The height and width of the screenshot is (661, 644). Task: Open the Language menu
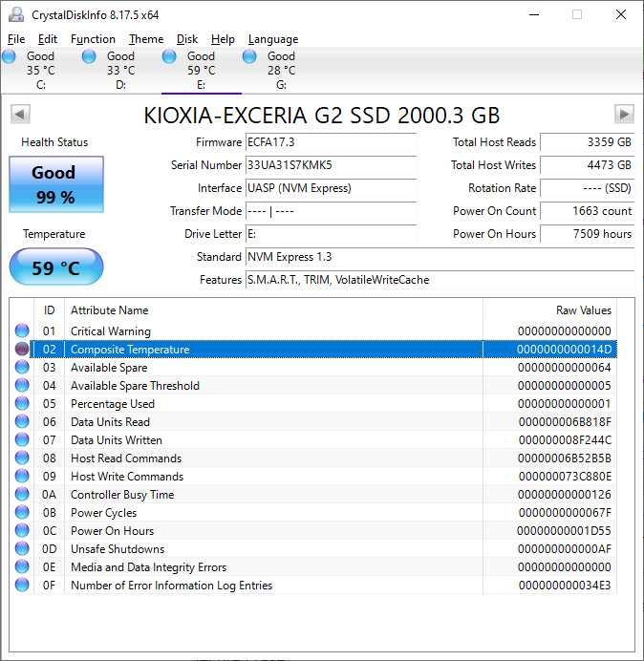click(273, 39)
